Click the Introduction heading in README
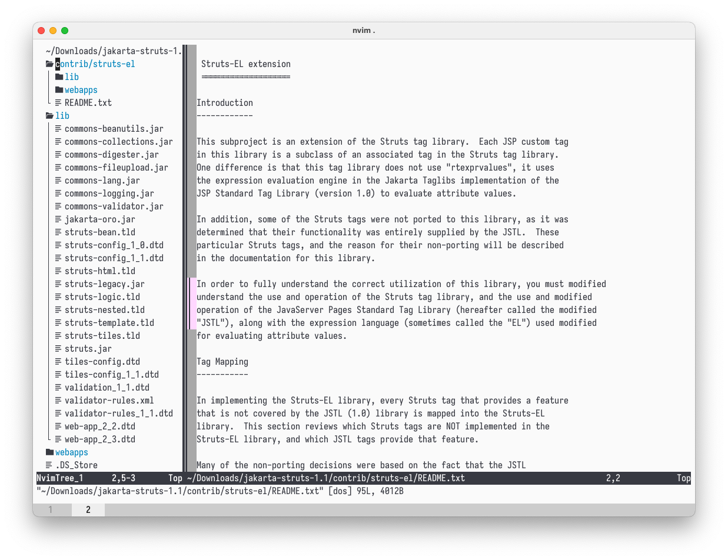The width and height of the screenshot is (728, 560). (225, 103)
